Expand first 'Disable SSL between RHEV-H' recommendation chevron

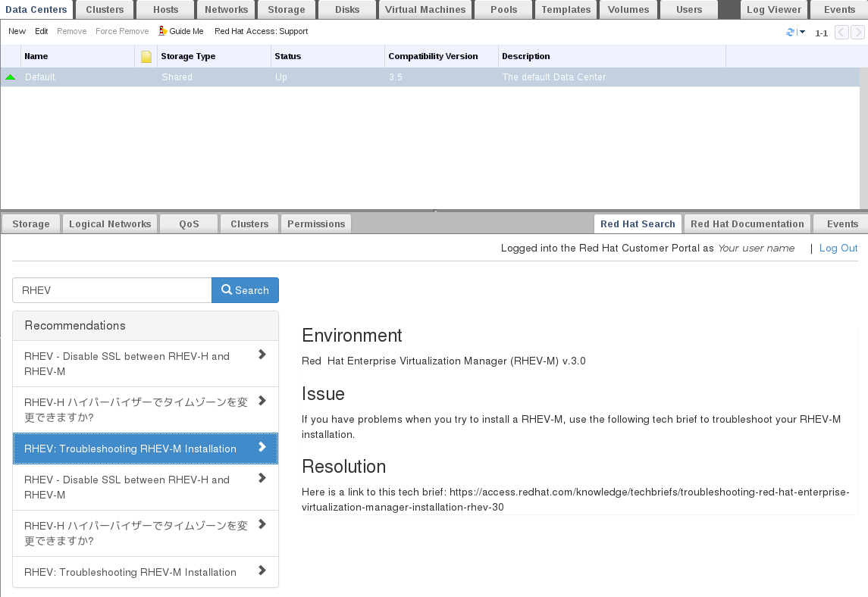(262, 355)
